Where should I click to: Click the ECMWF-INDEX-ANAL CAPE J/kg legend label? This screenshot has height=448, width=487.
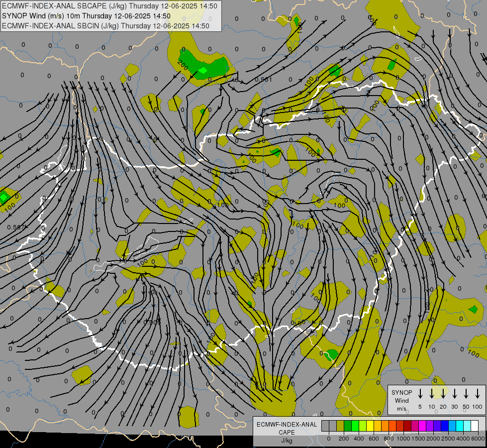[x=287, y=432]
